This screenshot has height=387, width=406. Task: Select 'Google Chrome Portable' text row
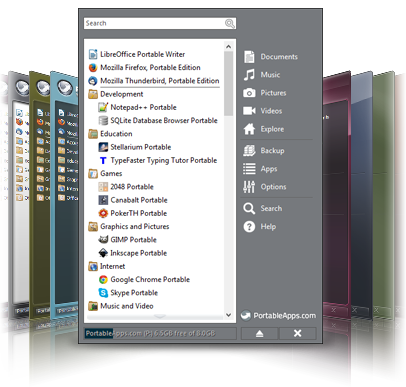point(150,279)
